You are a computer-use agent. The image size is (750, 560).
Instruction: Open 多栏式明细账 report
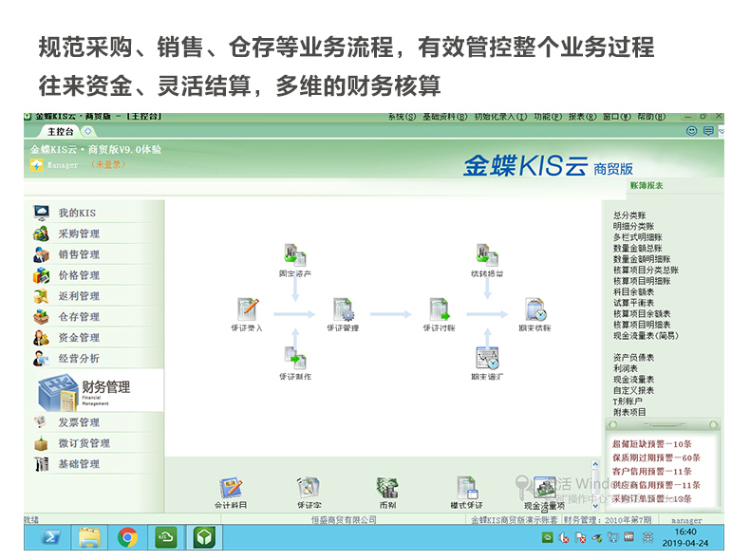(x=638, y=237)
